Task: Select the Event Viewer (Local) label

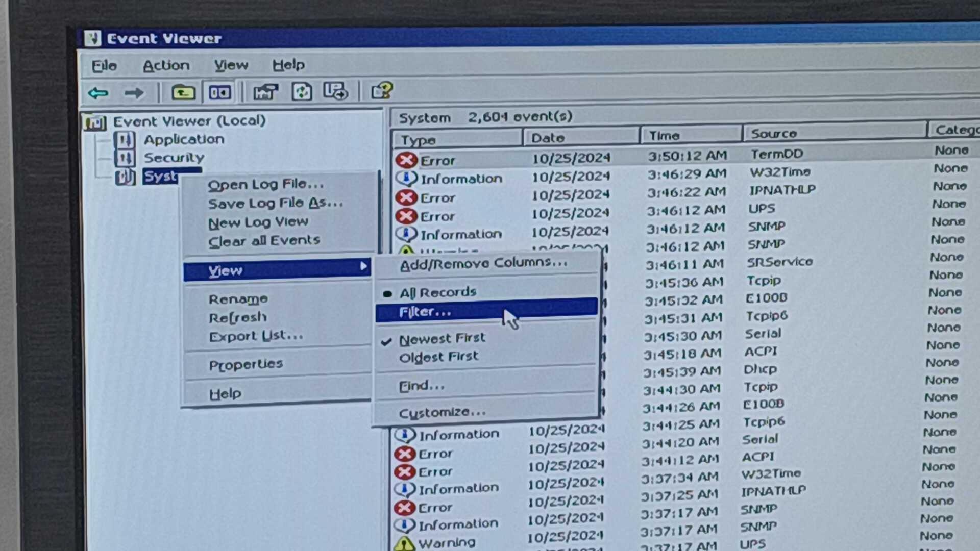Action: click(189, 121)
